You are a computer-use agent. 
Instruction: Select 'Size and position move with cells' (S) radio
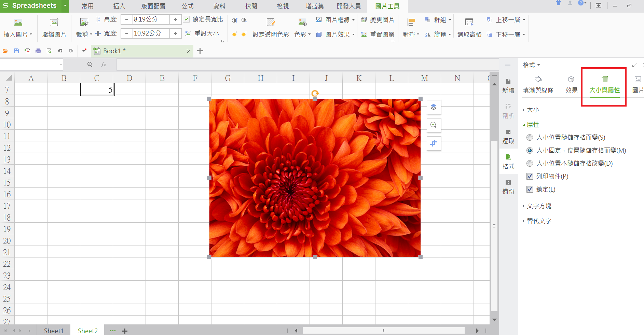pos(530,138)
